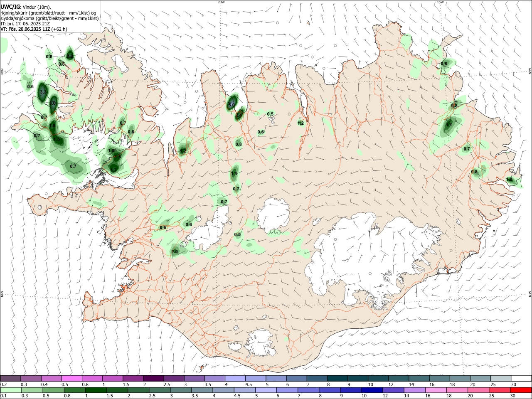This screenshot has height=399, width=532.
Task: Select the '3.0' precipitation value on the map
Action: pos(52,103)
